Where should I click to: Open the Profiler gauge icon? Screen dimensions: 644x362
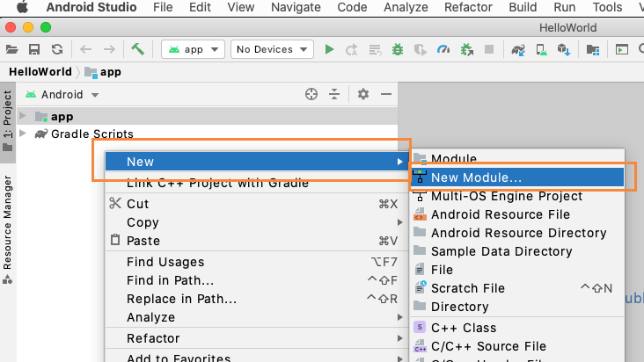pyautogui.click(x=443, y=49)
